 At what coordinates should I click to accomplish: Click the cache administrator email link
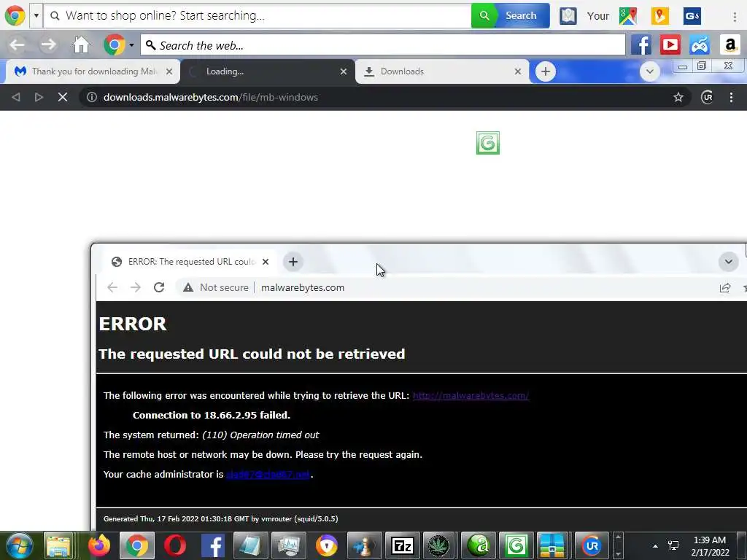[268, 474]
